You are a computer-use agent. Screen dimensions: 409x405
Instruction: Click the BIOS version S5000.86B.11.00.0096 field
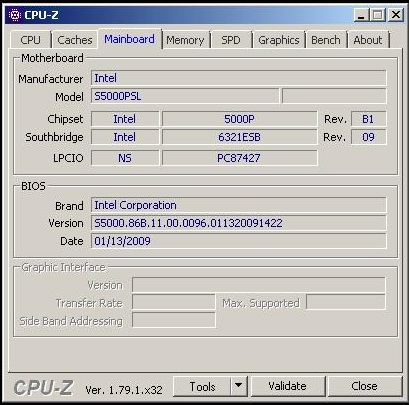[x=238, y=223]
